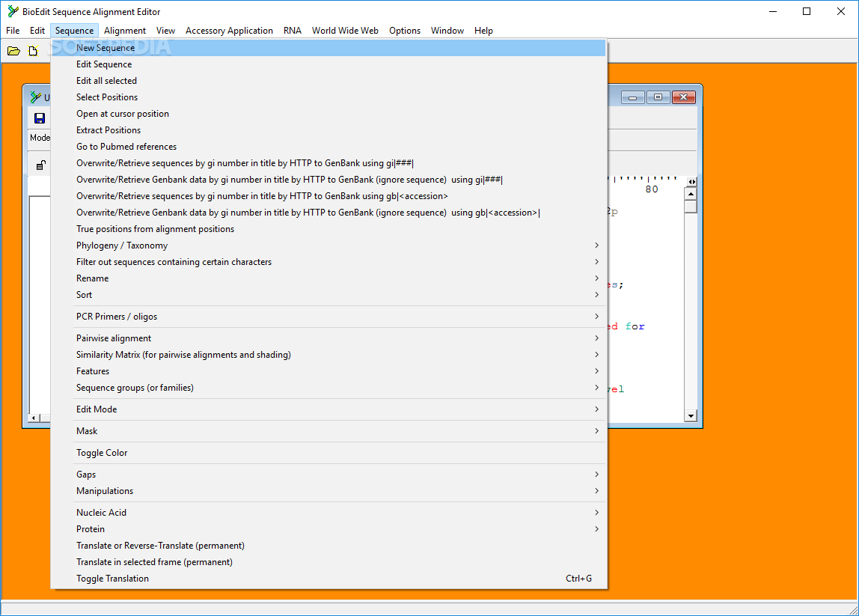859x616 pixels.
Task: Choose Overwrite/Retrieve Genbank data using gb|<accession>|
Action: click(328, 212)
